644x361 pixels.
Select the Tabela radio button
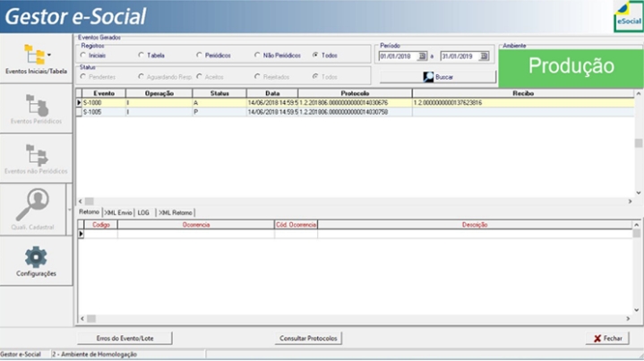click(142, 55)
